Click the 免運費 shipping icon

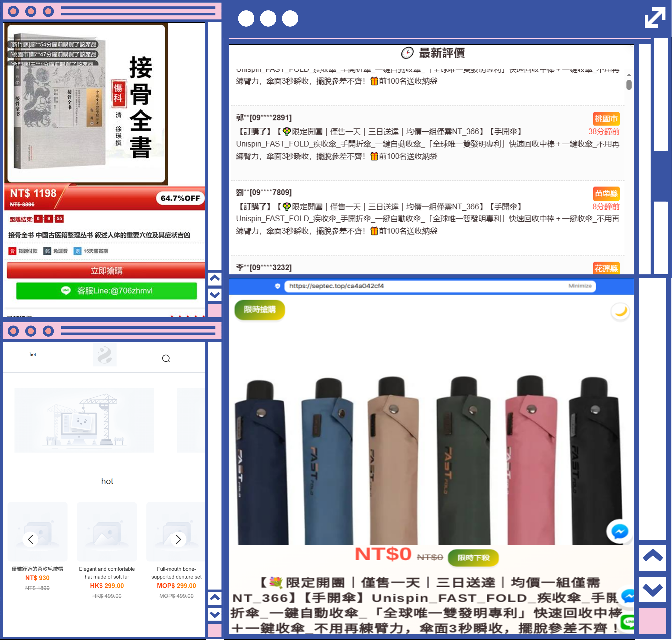(x=47, y=251)
